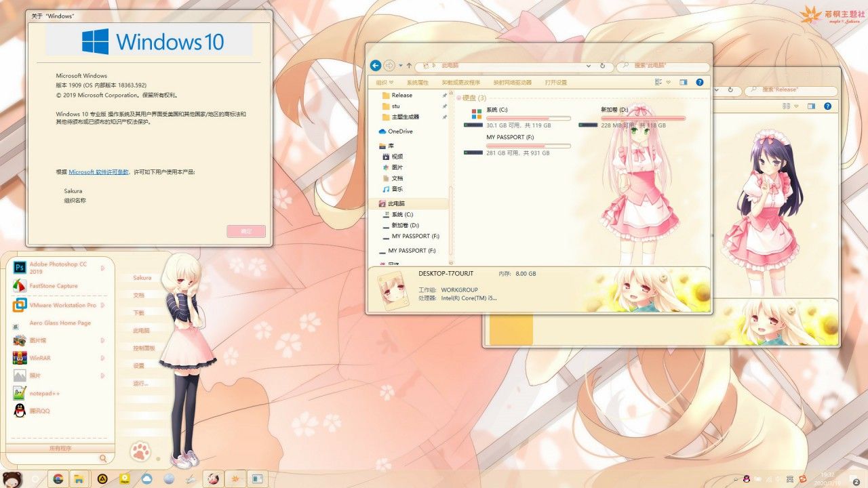Click the Back arrow in 此电脑 window
Viewport: 868px width, 488px height.
click(x=375, y=66)
